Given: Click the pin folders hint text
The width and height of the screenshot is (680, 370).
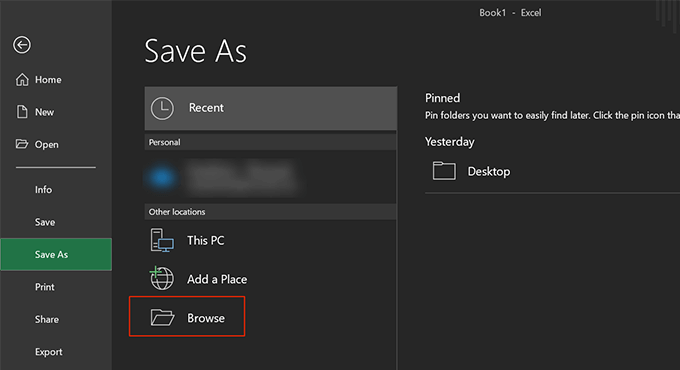Looking at the screenshot, I should point(552,115).
